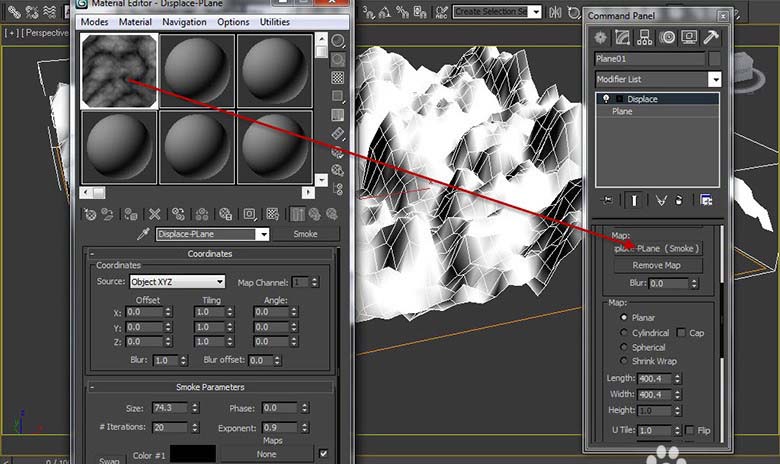780x464 pixels.
Task: Click Put to Library icon
Action: [225, 214]
